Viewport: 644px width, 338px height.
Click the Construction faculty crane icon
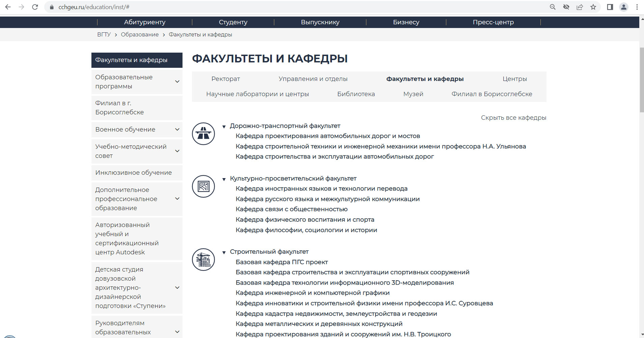203,259
